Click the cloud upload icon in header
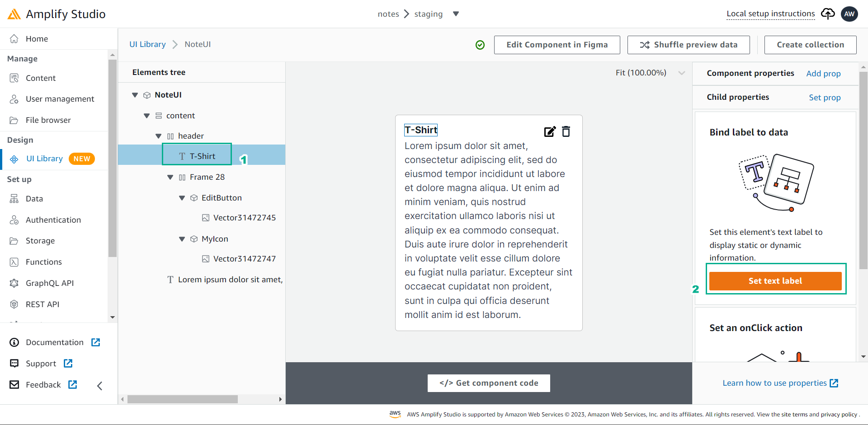The image size is (868, 425). (828, 14)
